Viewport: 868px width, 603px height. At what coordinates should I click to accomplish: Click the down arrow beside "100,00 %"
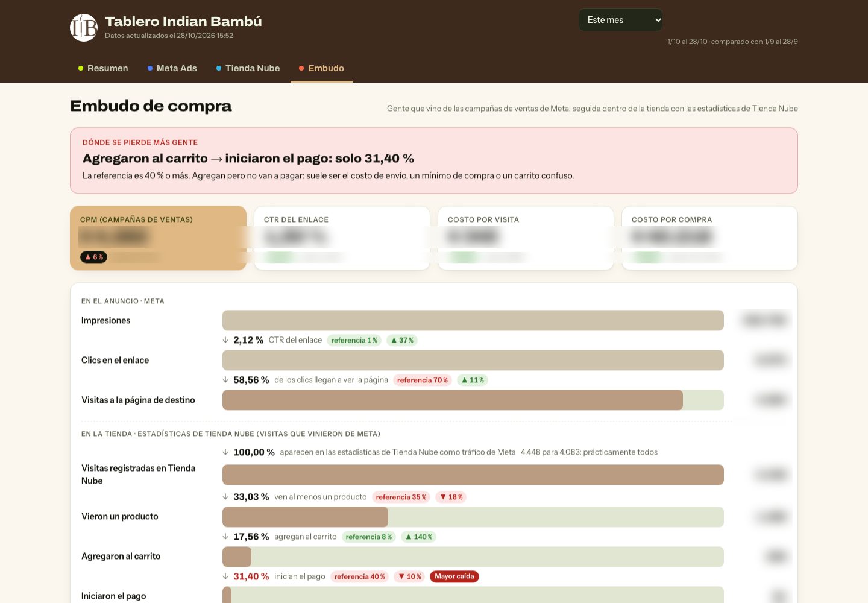point(225,452)
